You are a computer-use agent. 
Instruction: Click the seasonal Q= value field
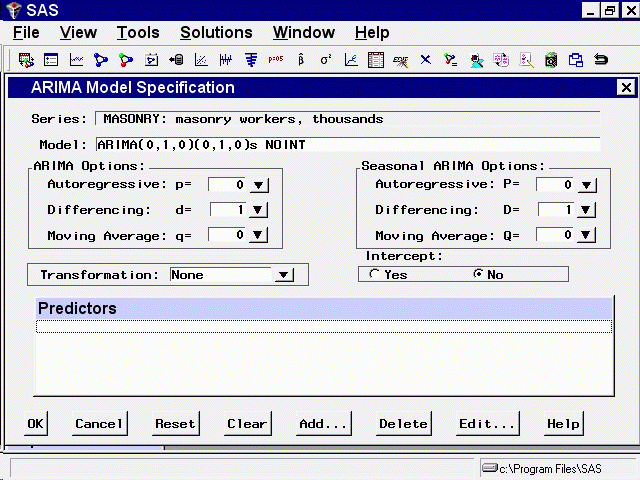[x=556, y=235]
